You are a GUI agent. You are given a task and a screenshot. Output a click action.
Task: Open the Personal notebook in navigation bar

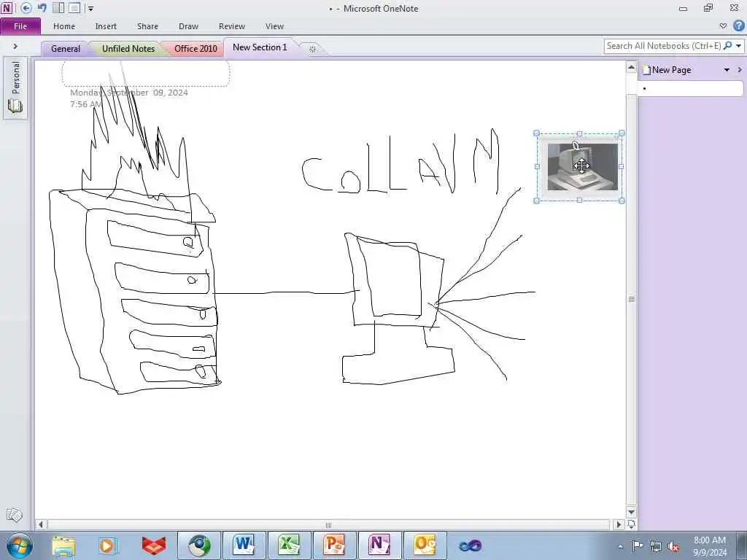15,87
